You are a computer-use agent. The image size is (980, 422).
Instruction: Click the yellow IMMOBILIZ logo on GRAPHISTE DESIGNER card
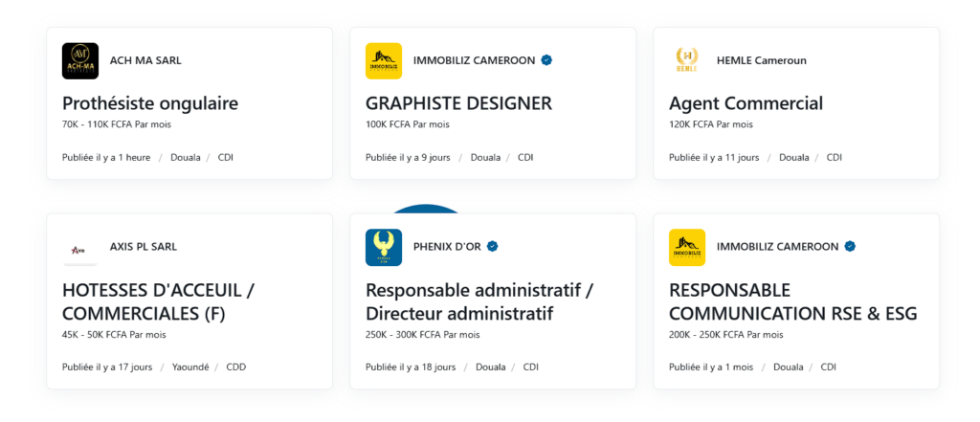384,60
